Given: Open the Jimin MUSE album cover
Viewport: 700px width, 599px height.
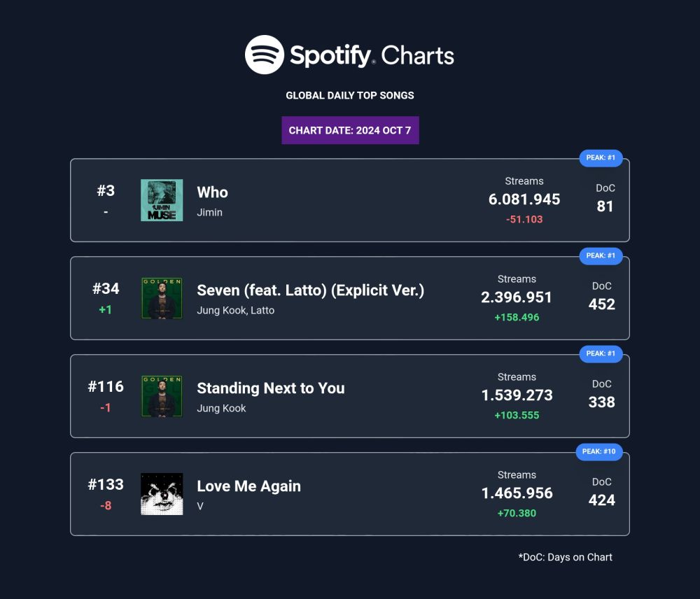Looking at the screenshot, I should [x=162, y=200].
